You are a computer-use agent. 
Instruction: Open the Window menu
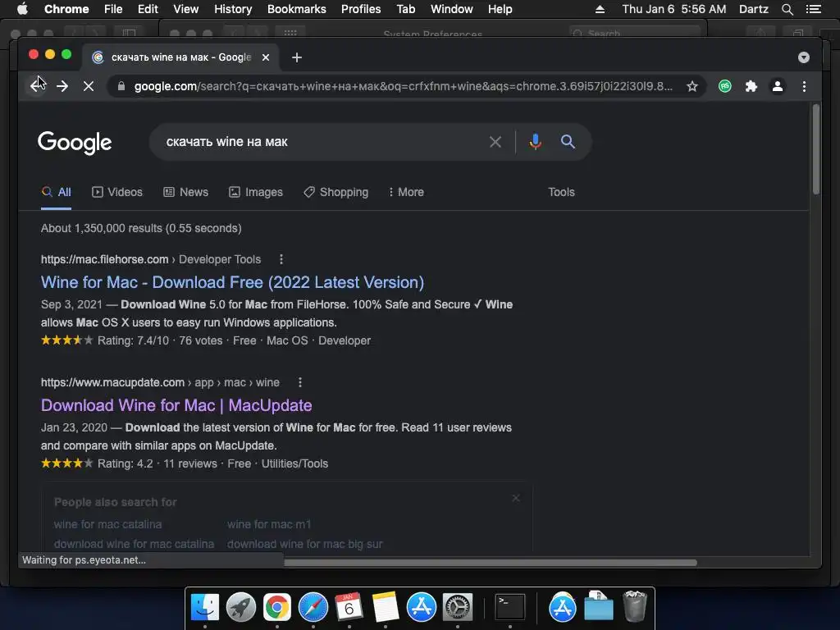[452, 9]
